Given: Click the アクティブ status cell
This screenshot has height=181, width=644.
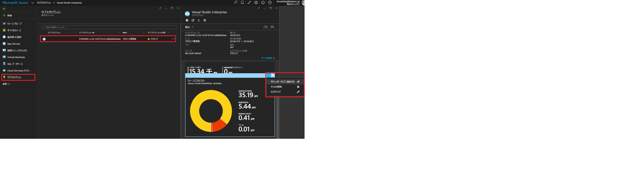Looking at the screenshot, I should tap(153, 39).
